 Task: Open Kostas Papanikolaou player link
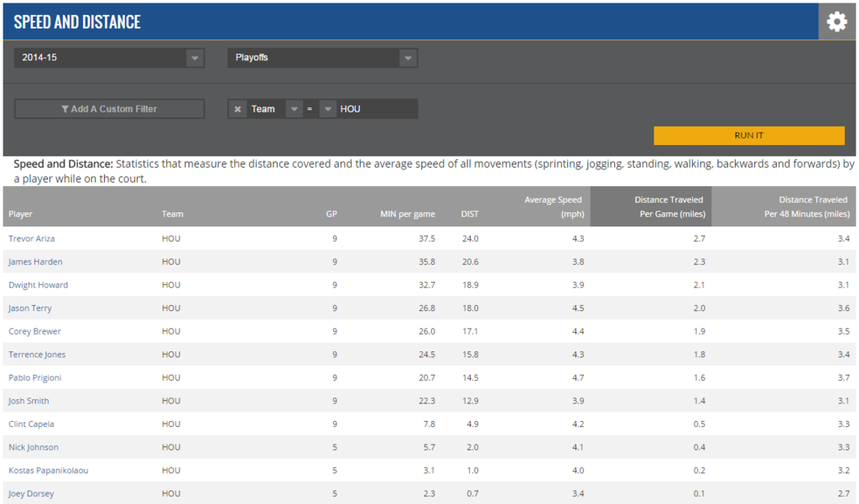coord(48,470)
